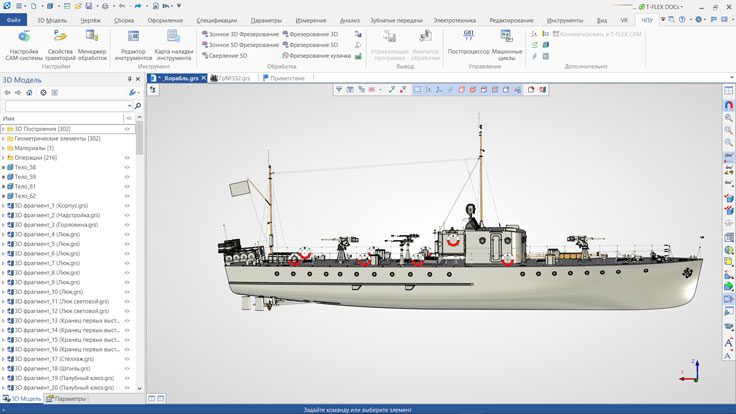Open the model tree search dropdown

(x=130, y=106)
